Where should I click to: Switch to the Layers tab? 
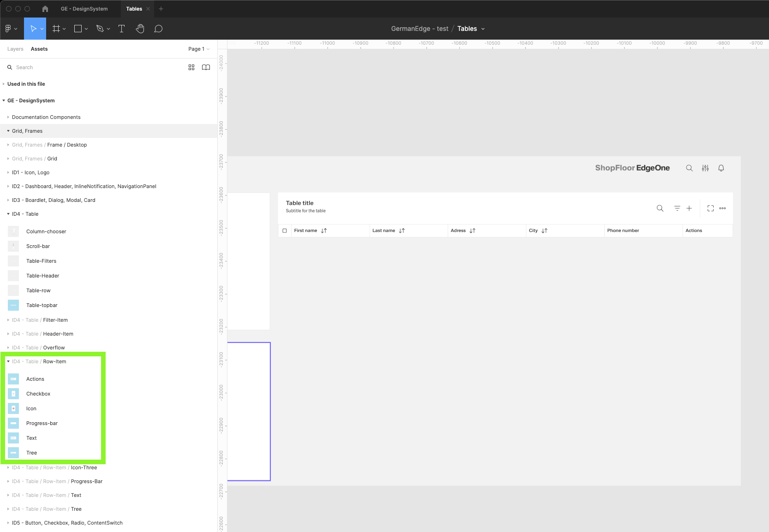pos(15,49)
